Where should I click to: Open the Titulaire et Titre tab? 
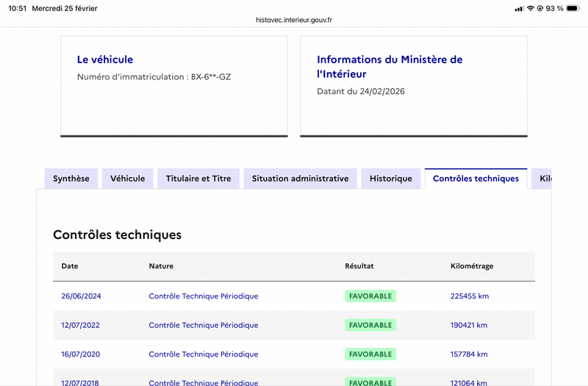198,179
